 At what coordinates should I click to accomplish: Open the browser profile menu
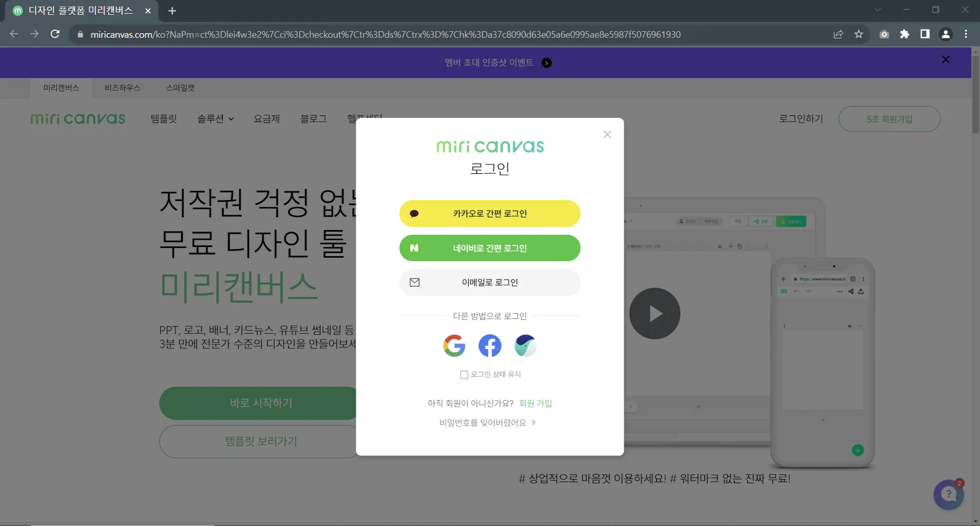coord(945,34)
